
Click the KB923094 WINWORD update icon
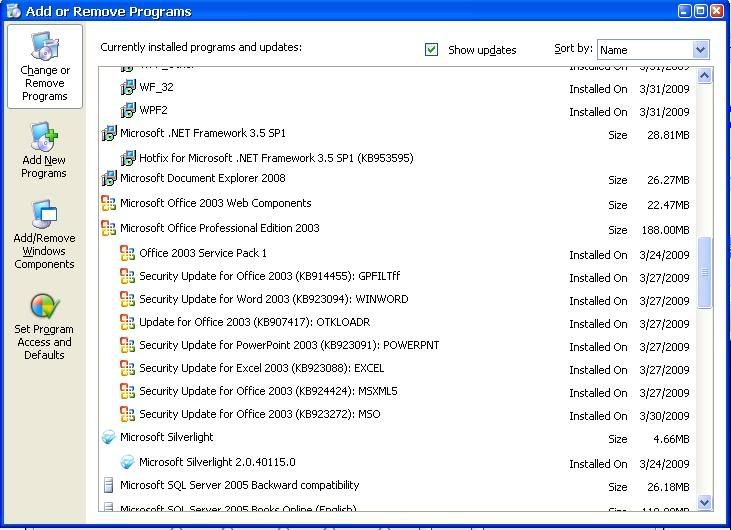tap(127, 299)
